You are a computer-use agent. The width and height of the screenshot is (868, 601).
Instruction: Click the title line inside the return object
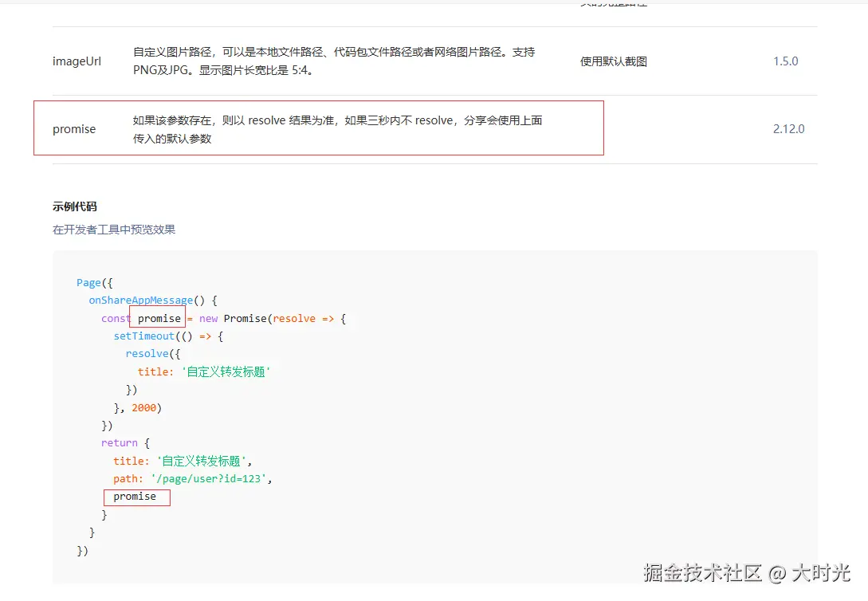coord(183,461)
